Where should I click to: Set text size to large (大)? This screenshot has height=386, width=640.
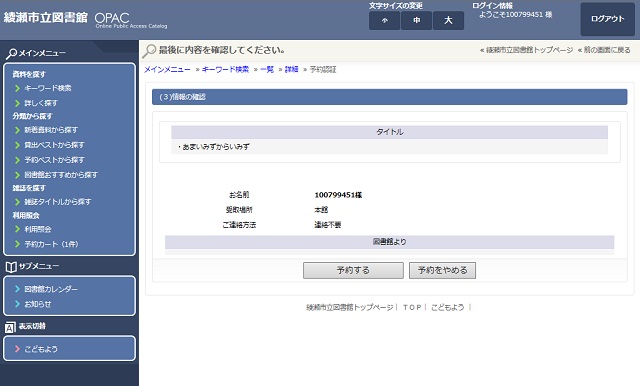pos(448,20)
